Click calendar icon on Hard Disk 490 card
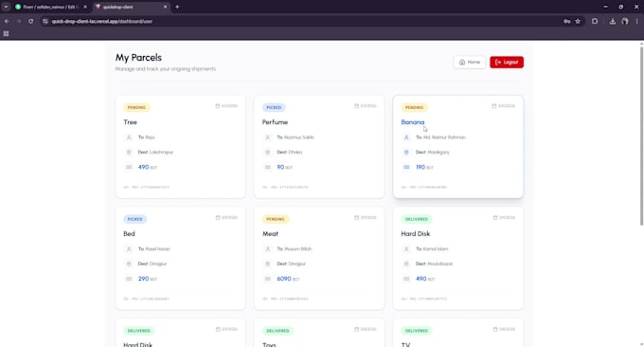 tap(495, 217)
